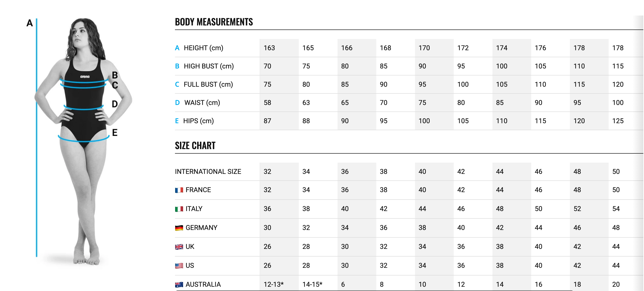Click the BODY MEASUREMENTS heading

[x=214, y=22]
